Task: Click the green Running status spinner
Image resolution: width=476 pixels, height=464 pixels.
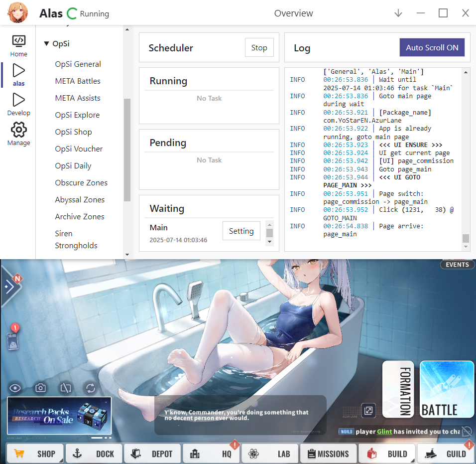Action: 72,13
